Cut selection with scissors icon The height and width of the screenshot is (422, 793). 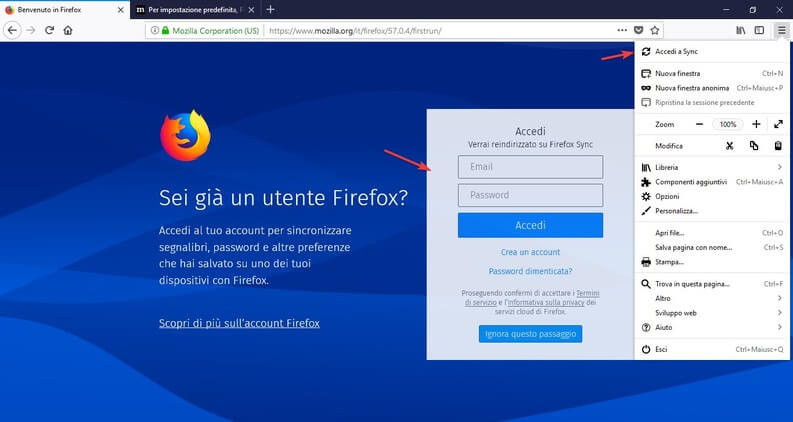click(729, 146)
